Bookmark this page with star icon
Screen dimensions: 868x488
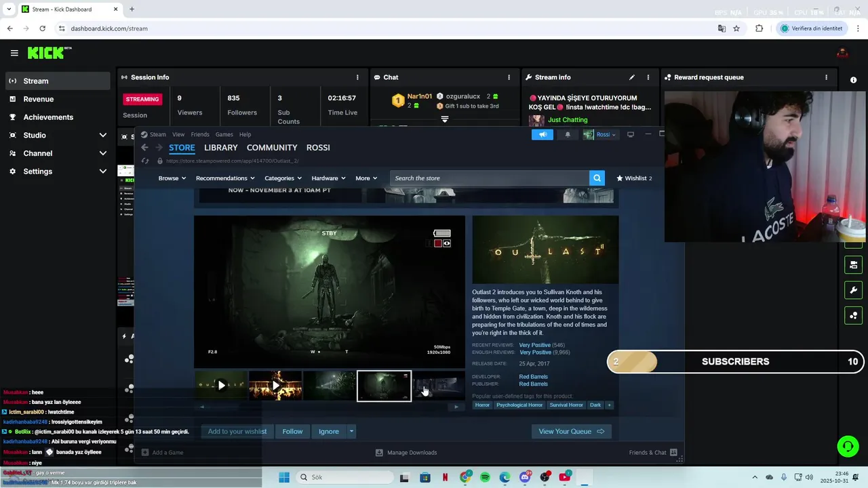pos(736,28)
